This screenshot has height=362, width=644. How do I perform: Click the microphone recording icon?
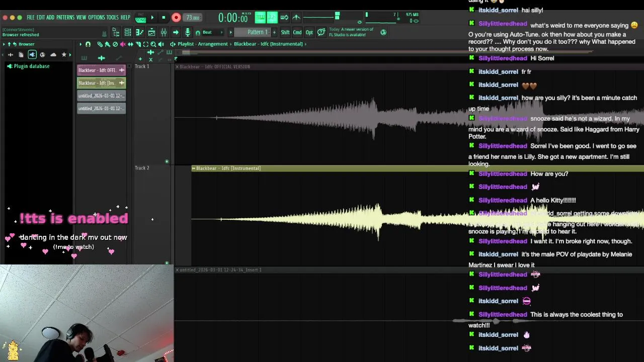[188, 32]
